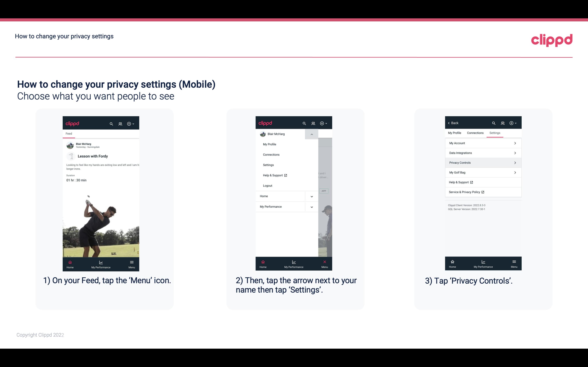Tap the My Golf Bag row
Viewport: 588px width, 367px height.
tap(483, 172)
